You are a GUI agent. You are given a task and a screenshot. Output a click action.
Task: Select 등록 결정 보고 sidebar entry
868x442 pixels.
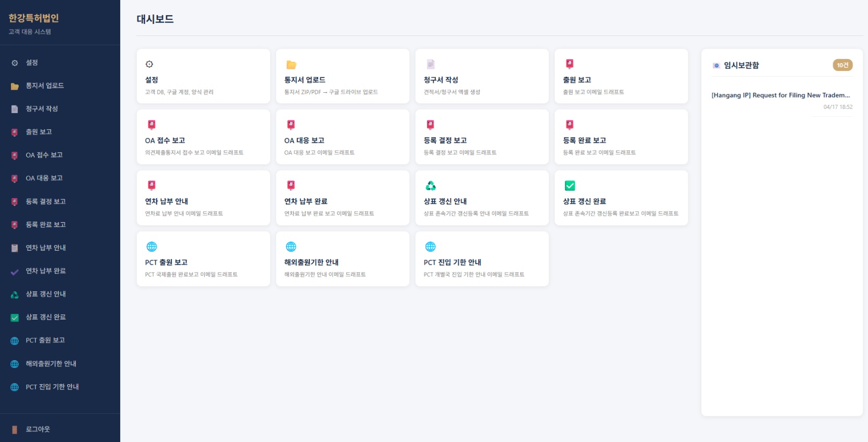click(60, 201)
